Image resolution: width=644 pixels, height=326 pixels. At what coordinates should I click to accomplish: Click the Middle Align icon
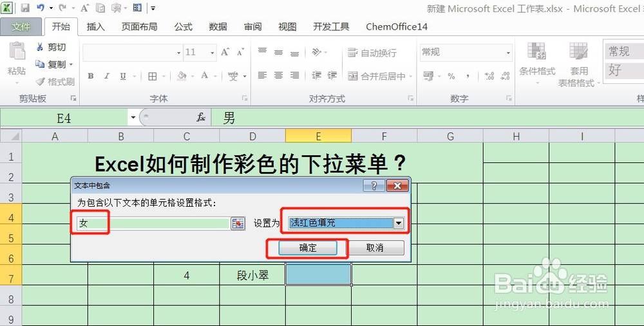pyautogui.click(x=278, y=52)
